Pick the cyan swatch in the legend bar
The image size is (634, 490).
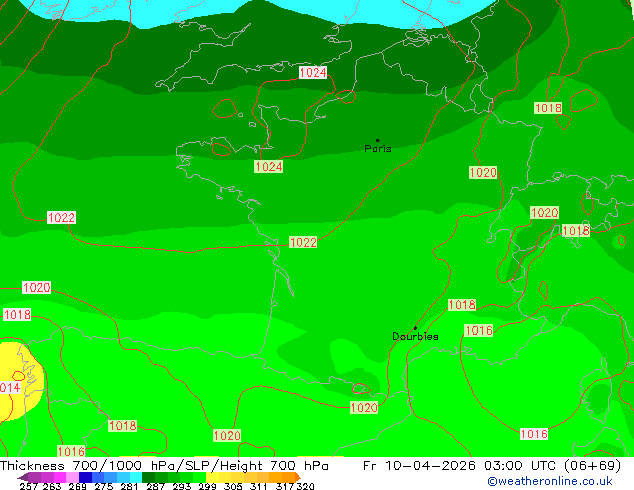coord(136,477)
